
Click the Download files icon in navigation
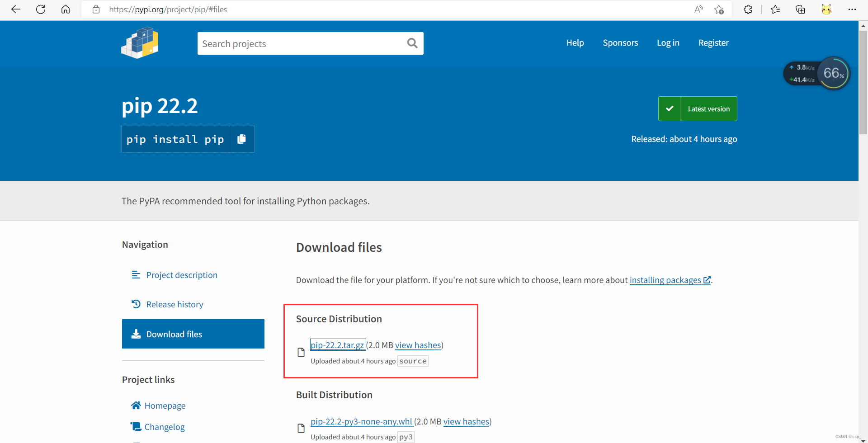click(x=136, y=334)
